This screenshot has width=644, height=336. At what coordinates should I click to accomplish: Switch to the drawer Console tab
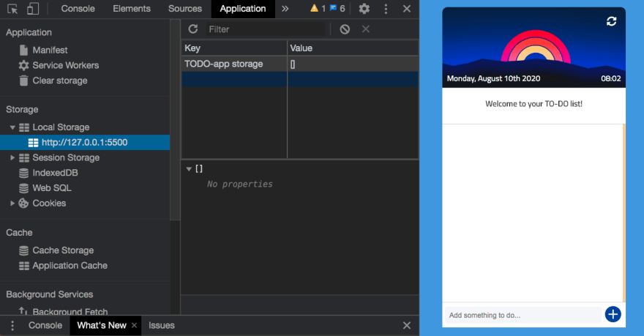pos(45,325)
